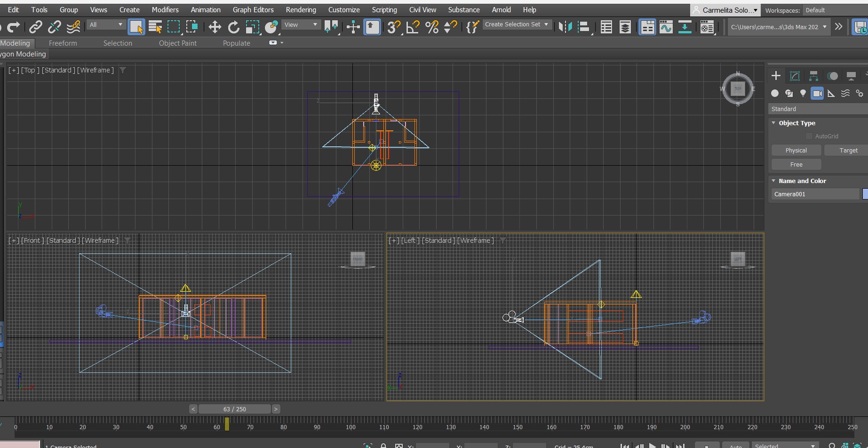Click the Mirror tool icon
Viewport: 868px width, 448px height.
click(x=565, y=27)
